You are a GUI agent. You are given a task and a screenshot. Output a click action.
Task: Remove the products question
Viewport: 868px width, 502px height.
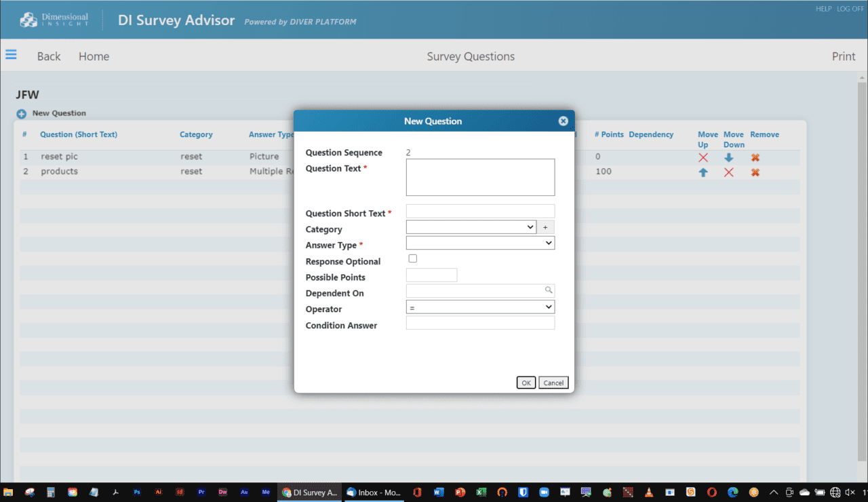[755, 172]
